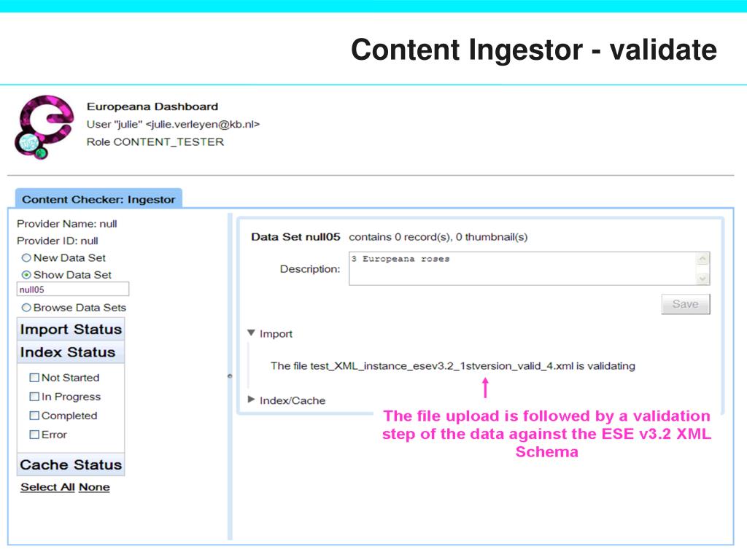This screenshot has height=560, width=747.
Task: Open the Index Status panel header
Action: point(71,352)
